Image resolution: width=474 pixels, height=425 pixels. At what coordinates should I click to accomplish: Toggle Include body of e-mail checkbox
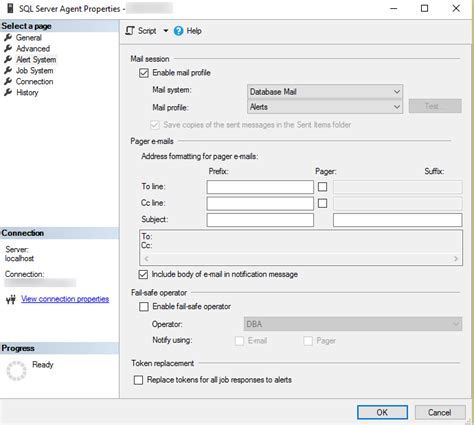[x=143, y=274]
